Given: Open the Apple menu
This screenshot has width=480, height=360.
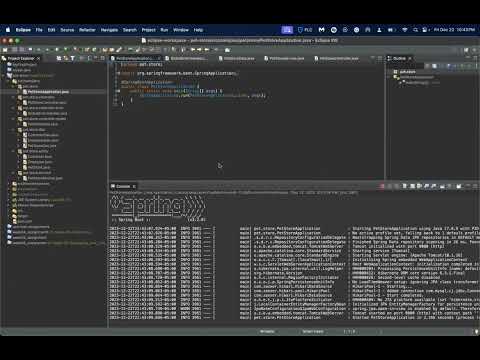Looking at the screenshot, I should pos(8,30).
